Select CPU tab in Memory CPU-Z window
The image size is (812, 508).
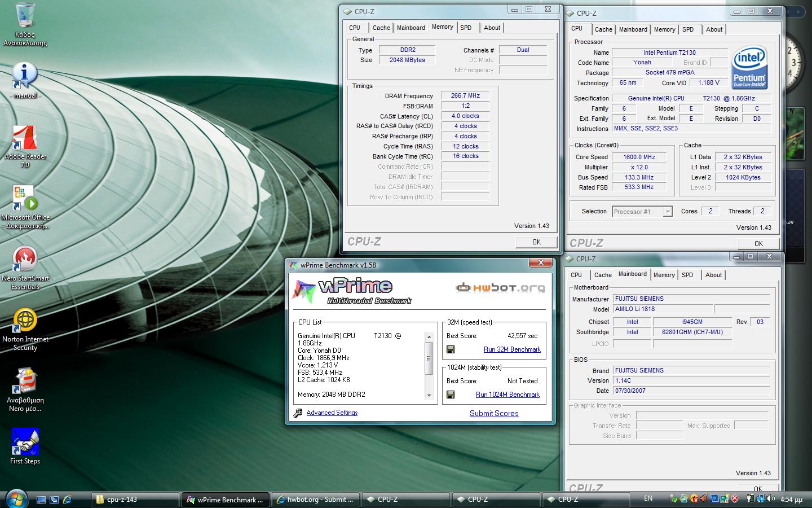(355, 28)
